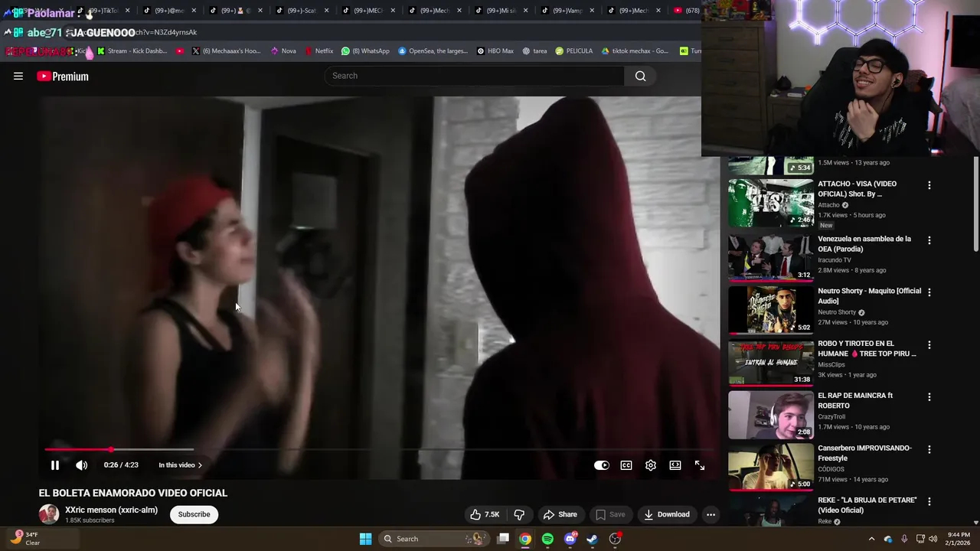
Task: Open the OpenSea bookmark
Action: (433, 51)
